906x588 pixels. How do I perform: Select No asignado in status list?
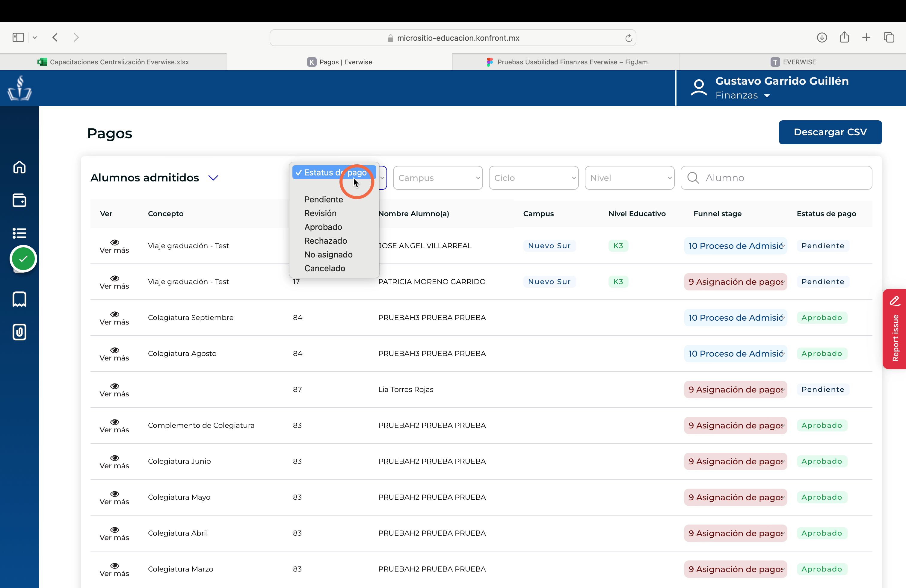329,254
